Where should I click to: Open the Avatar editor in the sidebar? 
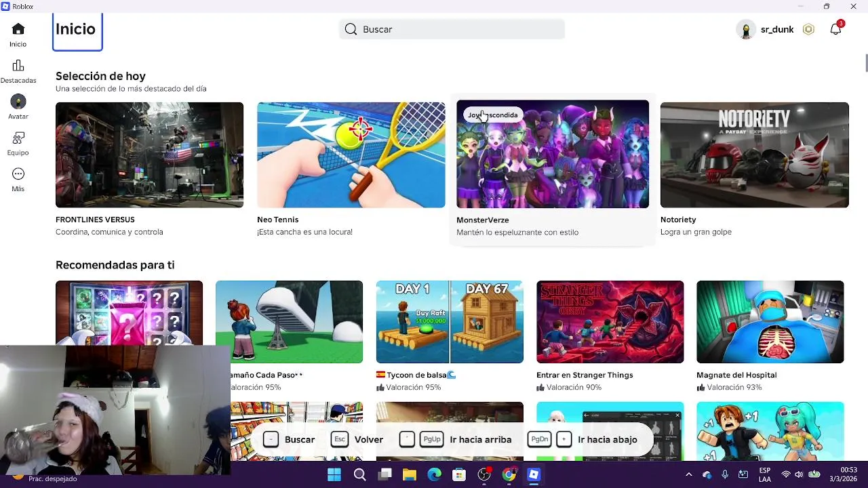pos(18,108)
